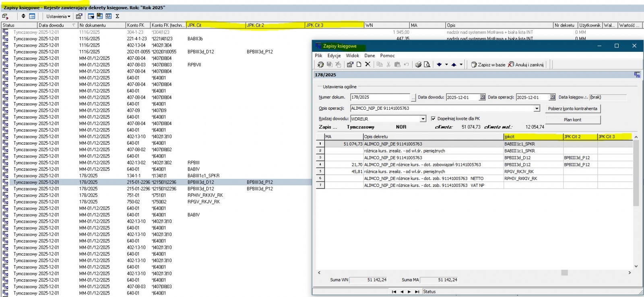The height and width of the screenshot is (297, 644).
Task: Click the 'Plan kont' button
Action: click(x=572, y=120)
